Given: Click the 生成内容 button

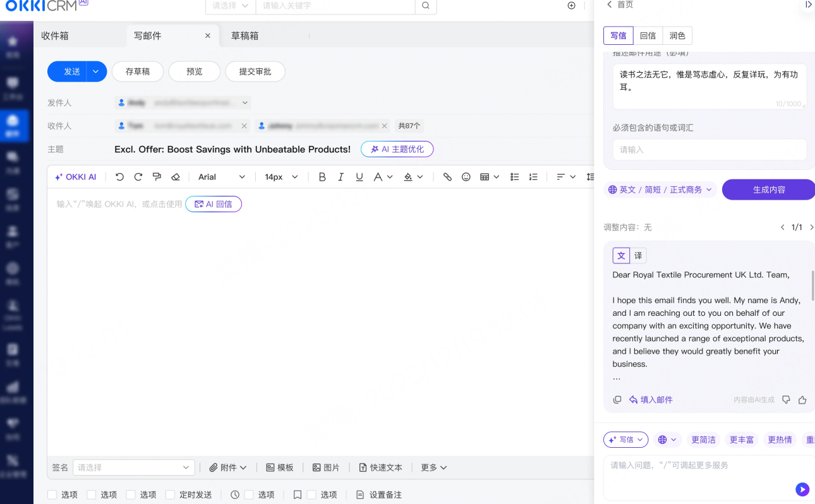Looking at the screenshot, I should (x=768, y=189).
